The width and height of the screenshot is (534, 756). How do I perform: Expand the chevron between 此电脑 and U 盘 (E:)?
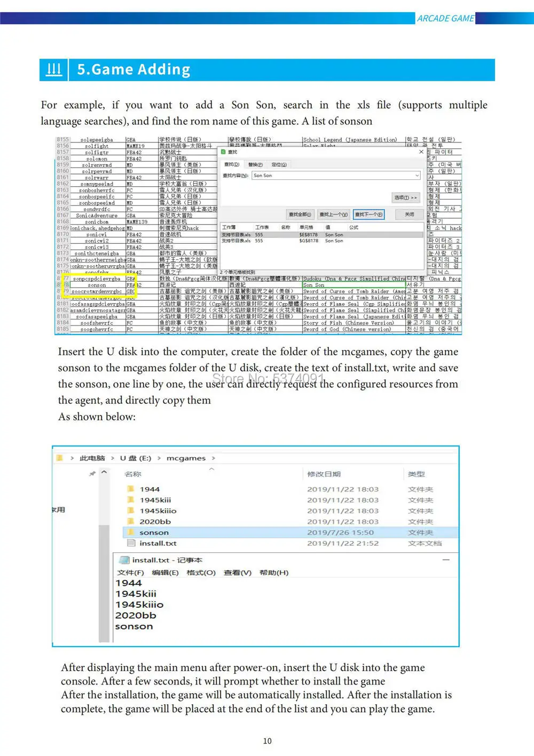[x=113, y=458]
